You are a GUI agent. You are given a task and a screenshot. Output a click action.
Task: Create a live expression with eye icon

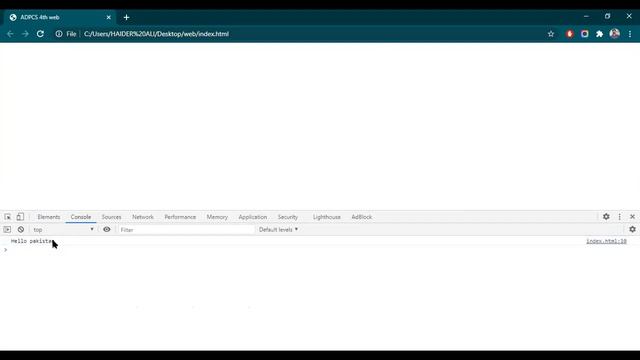point(107,229)
